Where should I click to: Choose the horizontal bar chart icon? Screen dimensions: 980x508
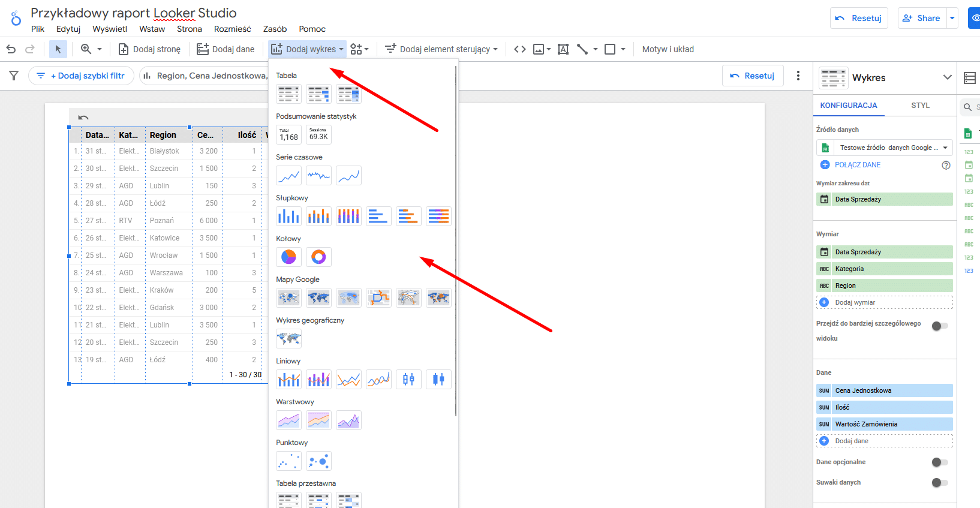pyautogui.click(x=378, y=216)
